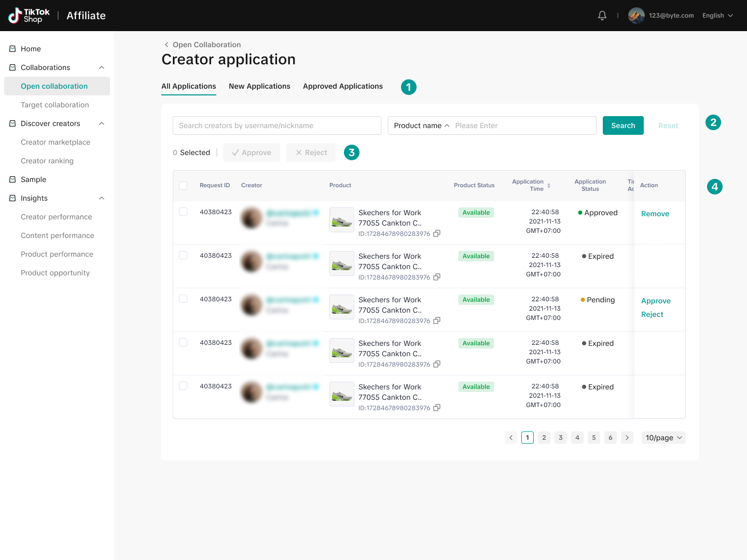
Task: Click the Discover creators sidebar icon
Action: [x=12, y=123]
